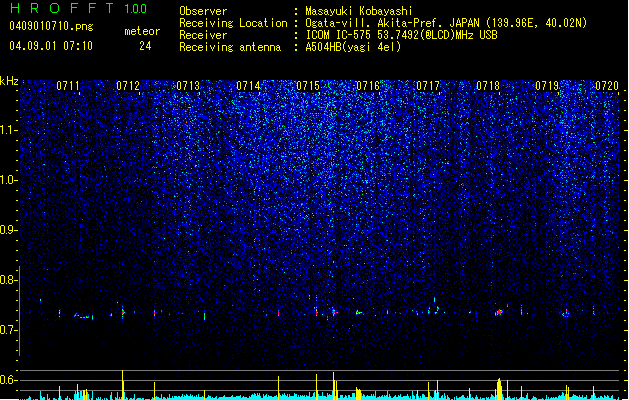Screen dimensions: 629x400
Task: Click the Ogata-vill. Akita-Pref. JAPAN location text
Action: pyautogui.click(x=446, y=23)
